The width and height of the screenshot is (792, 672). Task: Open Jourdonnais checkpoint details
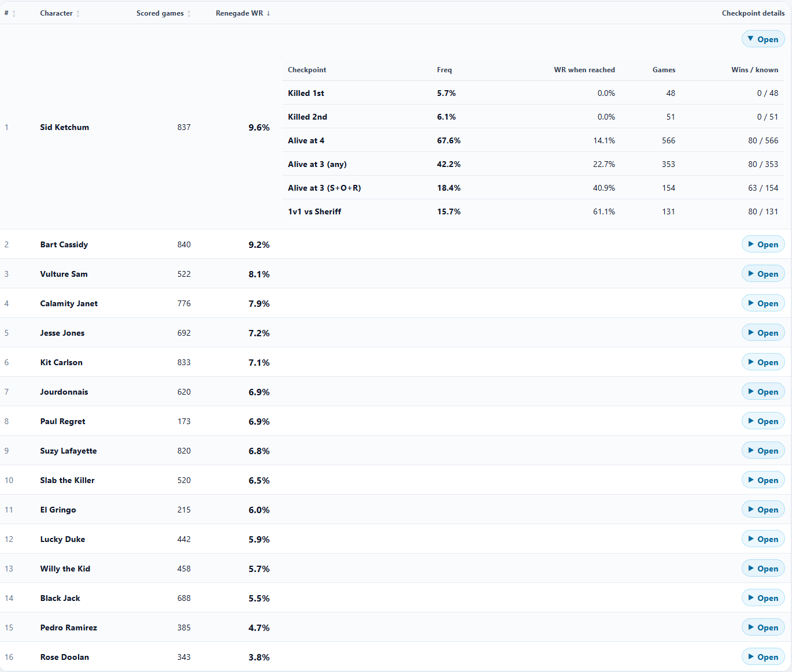coord(763,392)
